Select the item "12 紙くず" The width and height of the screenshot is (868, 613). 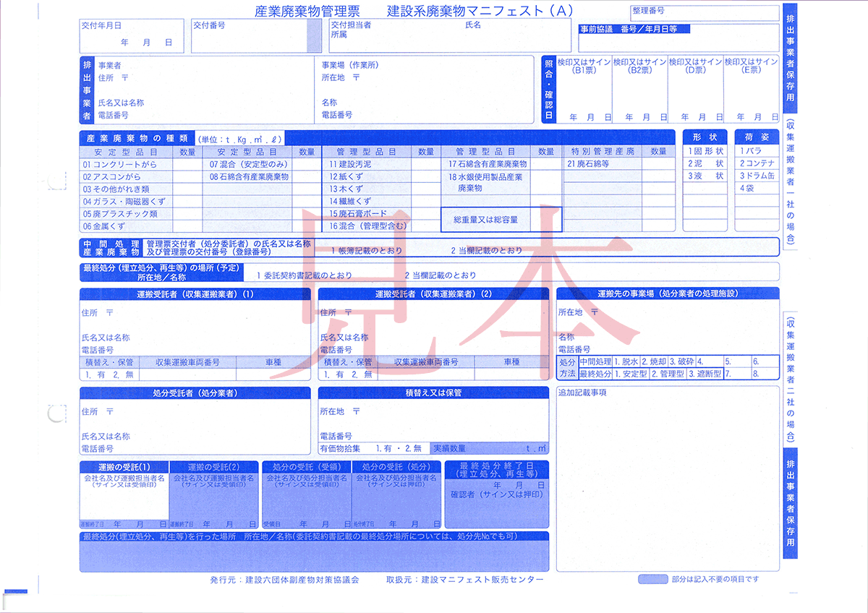pyautogui.click(x=346, y=177)
